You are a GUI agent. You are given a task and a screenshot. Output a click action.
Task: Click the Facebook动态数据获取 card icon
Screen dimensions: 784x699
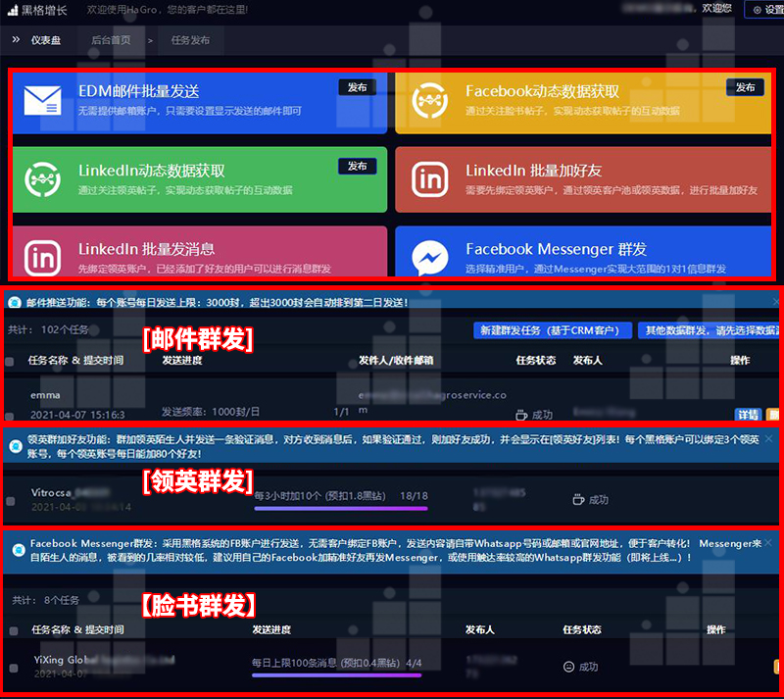pos(430,99)
